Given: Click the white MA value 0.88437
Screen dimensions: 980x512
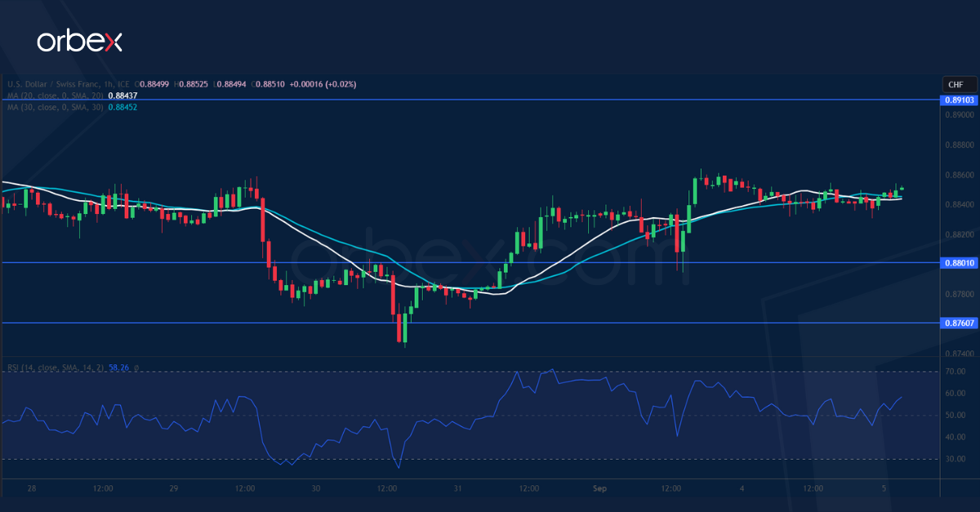Looking at the screenshot, I should [x=122, y=96].
